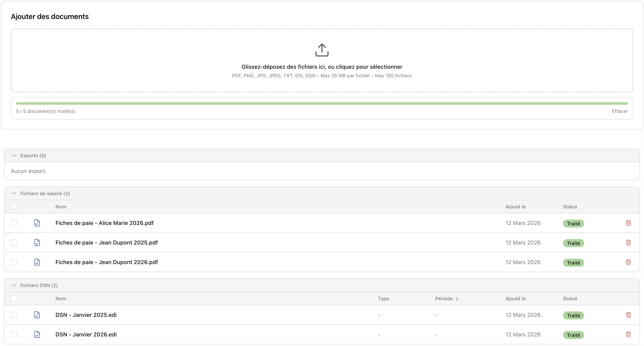644x346 pixels.
Task: Click the file icon next to Jean Dupont 2025.pdf
Action: coord(37,243)
